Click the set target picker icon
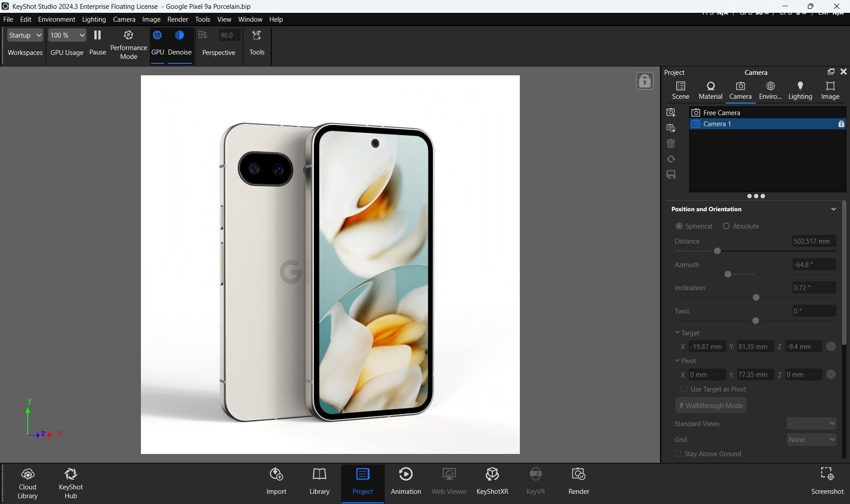Screen dimensions: 850x504 [831, 346]
